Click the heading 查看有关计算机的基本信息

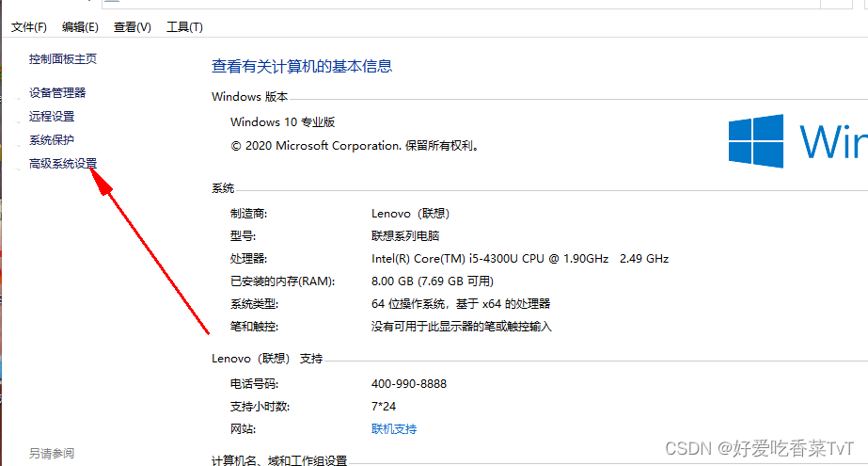click(302, 67)
